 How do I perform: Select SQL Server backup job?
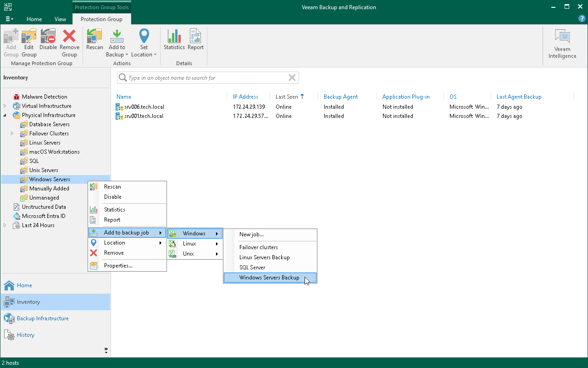point(270,268)
